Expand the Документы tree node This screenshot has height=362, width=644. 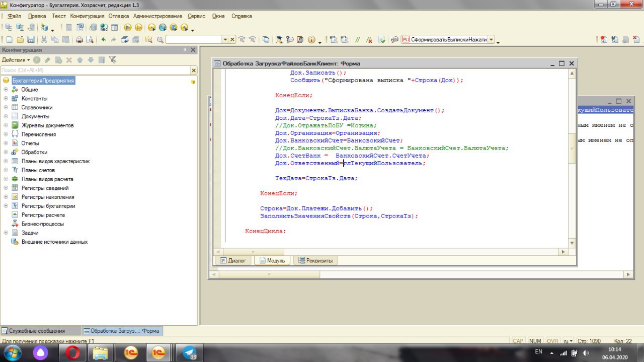[6, 116]
